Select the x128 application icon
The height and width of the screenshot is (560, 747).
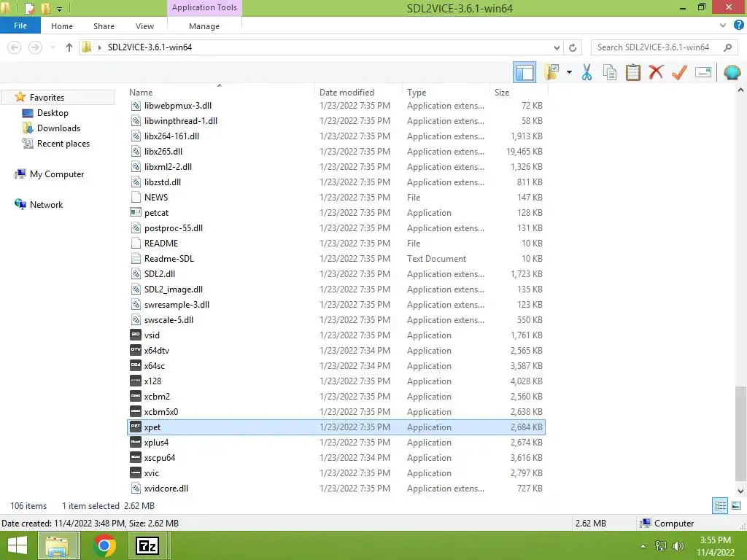135,381
